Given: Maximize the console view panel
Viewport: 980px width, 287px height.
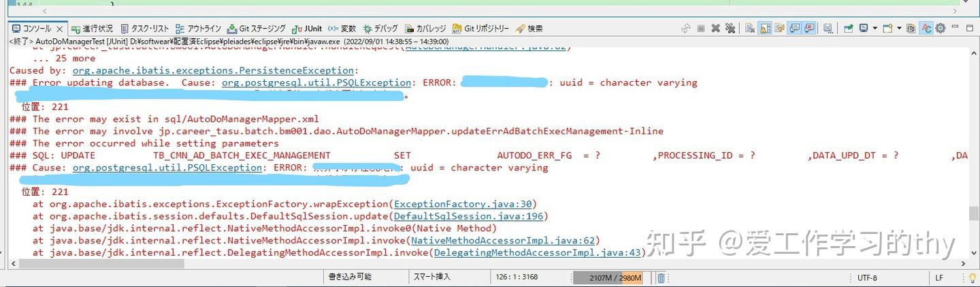Looking at the screenshot, I should [x=970, y=29].
